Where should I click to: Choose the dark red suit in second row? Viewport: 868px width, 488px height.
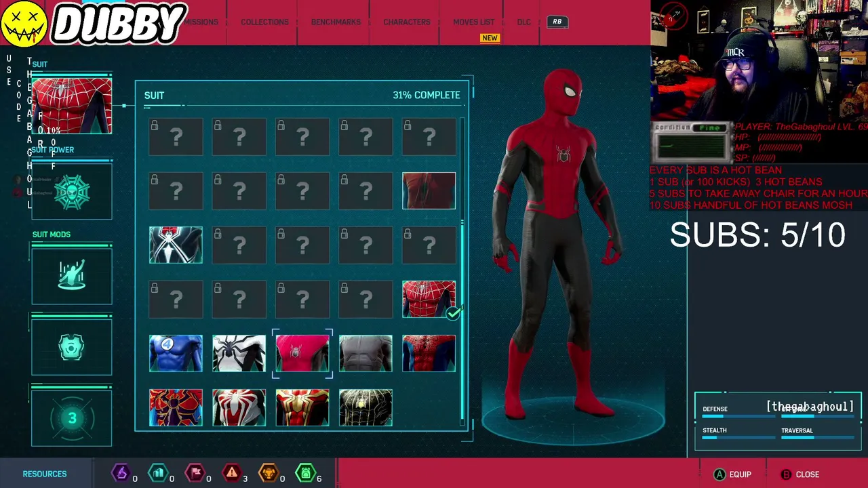coord(429,190)
